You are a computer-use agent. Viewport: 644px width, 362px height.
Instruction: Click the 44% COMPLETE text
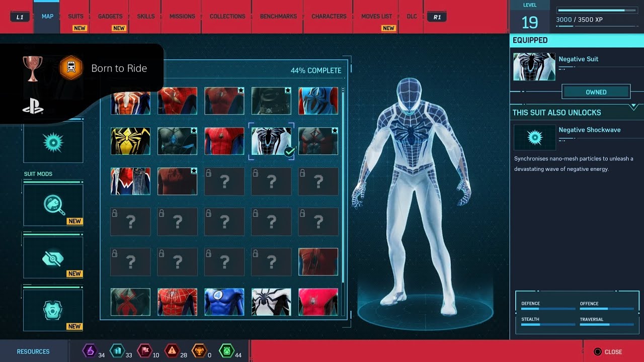pos(316,71)
